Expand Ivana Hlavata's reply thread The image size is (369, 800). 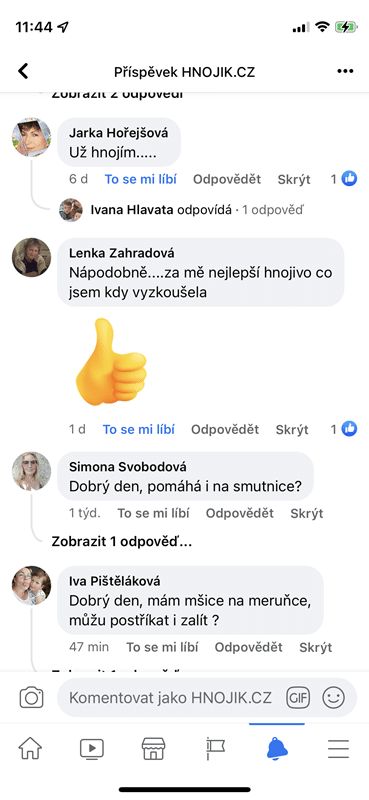tap(196, 210)
